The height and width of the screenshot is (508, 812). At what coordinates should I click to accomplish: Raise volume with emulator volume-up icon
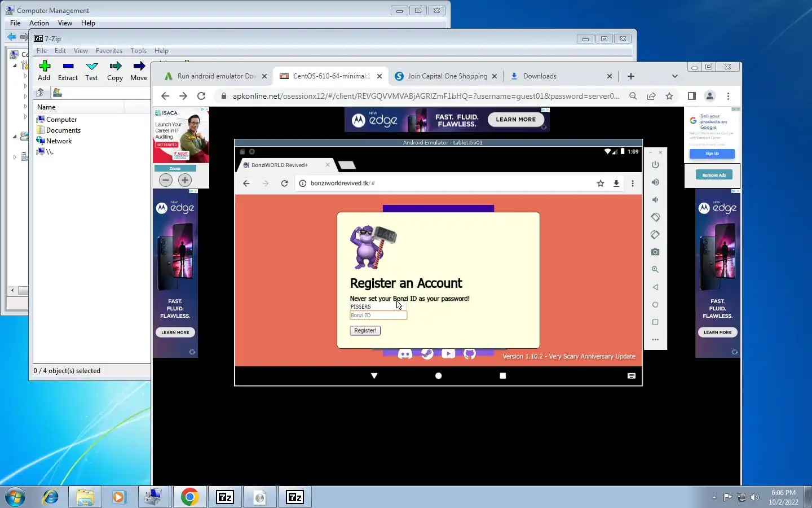[655, 182]
